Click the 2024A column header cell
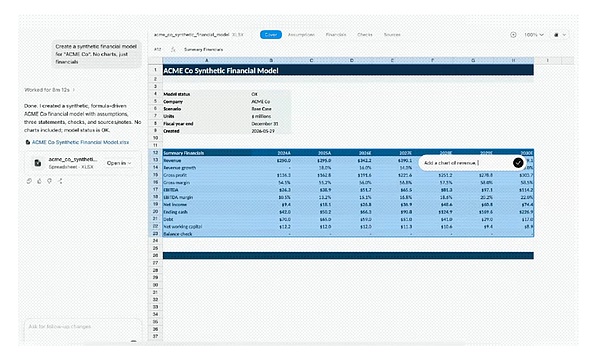Image resolution: width=600 pixels, height=360 pixels. [271, 153]
